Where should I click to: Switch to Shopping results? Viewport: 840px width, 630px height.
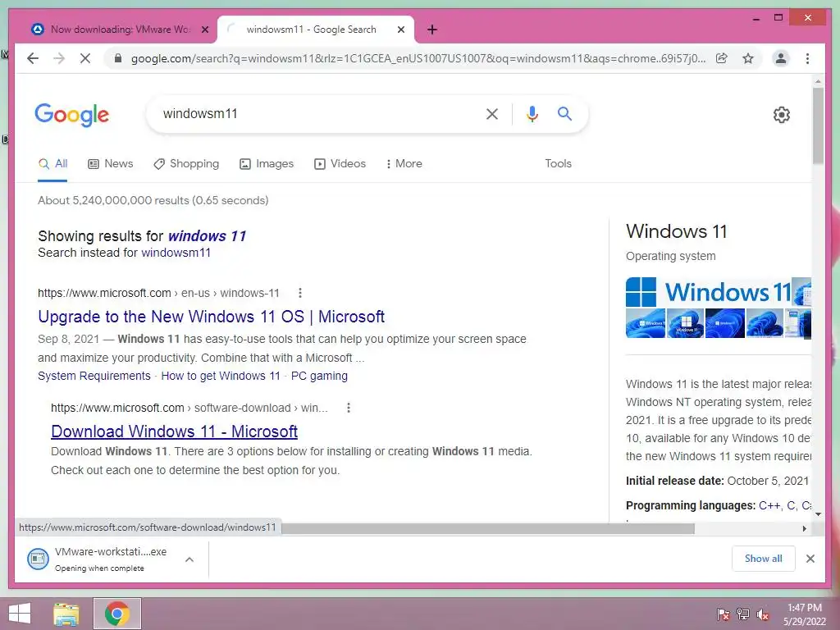coord(186,163)
